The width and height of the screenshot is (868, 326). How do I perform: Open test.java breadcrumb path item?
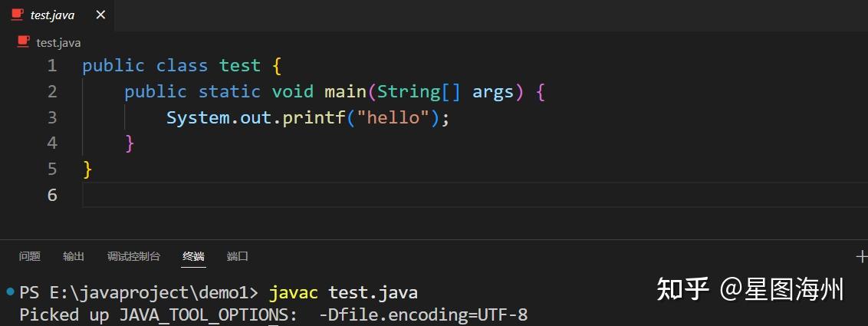click(x=58, y=43)
